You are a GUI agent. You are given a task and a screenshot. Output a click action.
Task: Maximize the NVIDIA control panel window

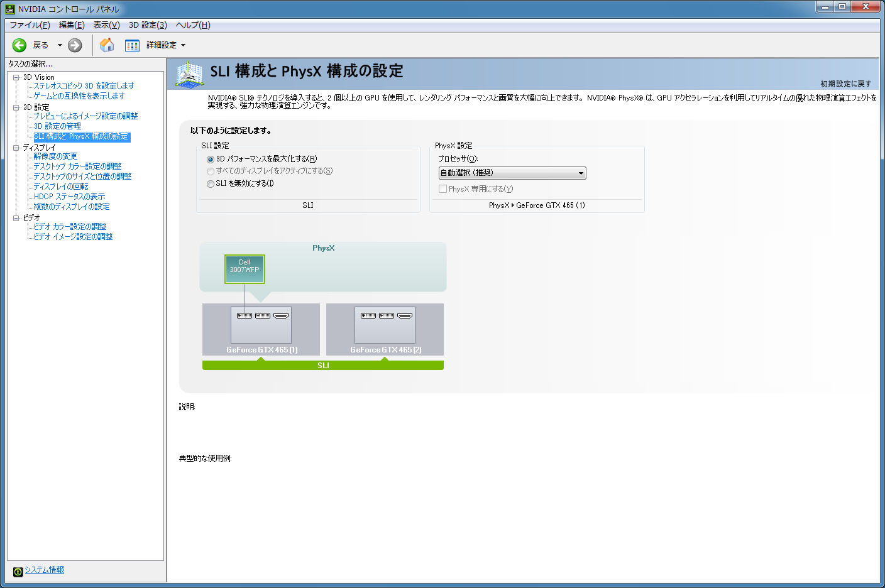click(842, 6)
